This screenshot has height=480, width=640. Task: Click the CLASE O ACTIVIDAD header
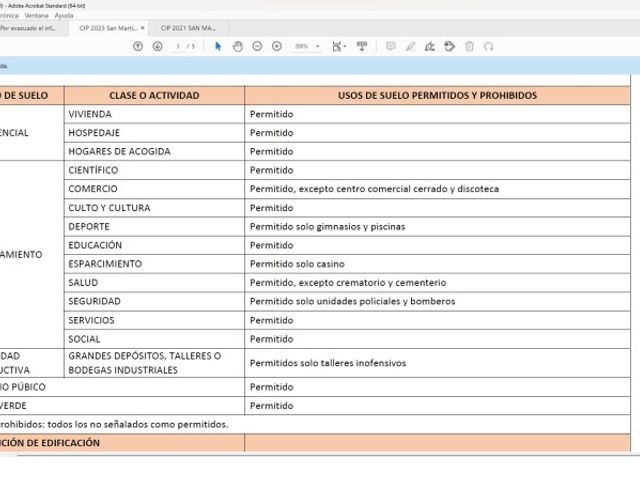[154, 96]
